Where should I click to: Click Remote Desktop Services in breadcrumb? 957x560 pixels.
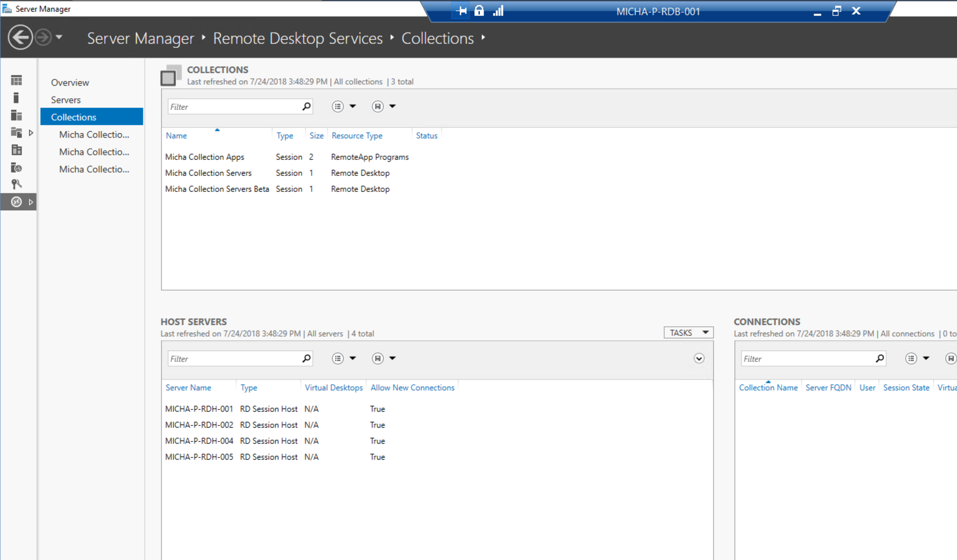298,38
